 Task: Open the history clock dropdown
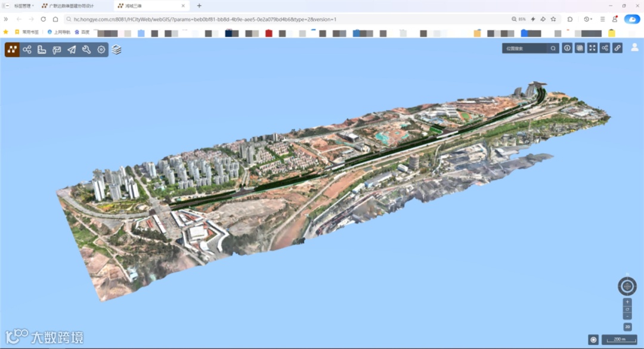588,19
